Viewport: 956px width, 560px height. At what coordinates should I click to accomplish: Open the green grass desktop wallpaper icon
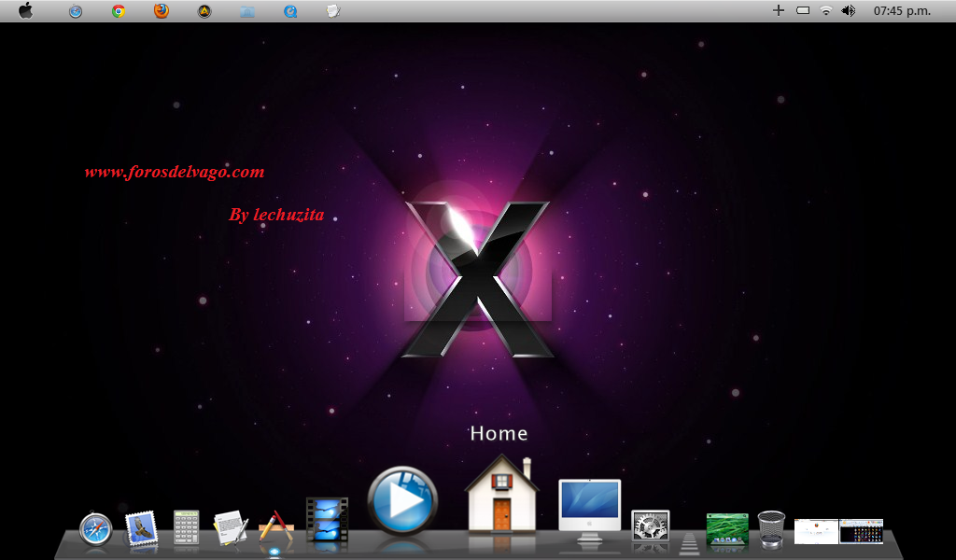[726, 529]
